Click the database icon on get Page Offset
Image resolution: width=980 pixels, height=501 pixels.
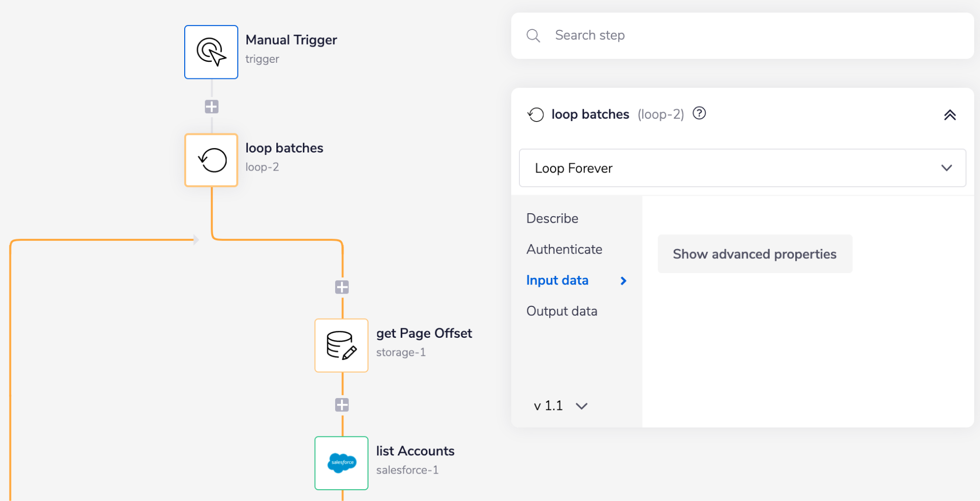click(x=341, y=345)
